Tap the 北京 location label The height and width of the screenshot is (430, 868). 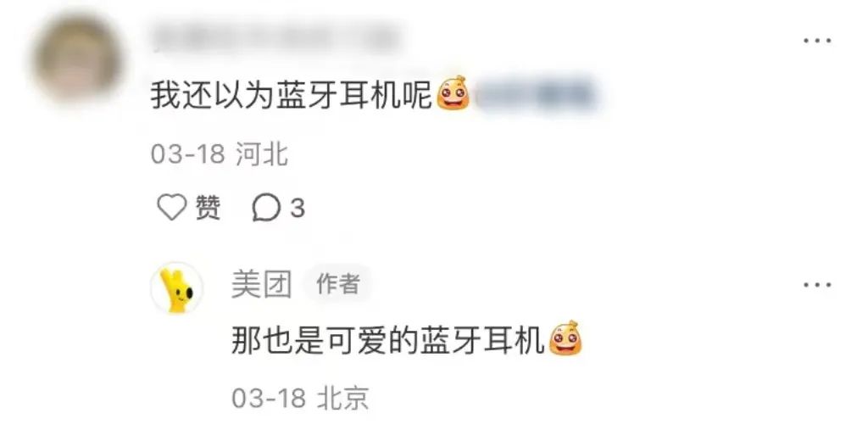point(342,399)
